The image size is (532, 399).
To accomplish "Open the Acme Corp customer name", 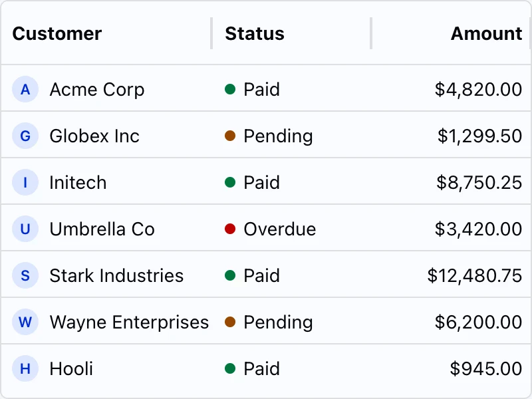I will click(x=97, y=89).
